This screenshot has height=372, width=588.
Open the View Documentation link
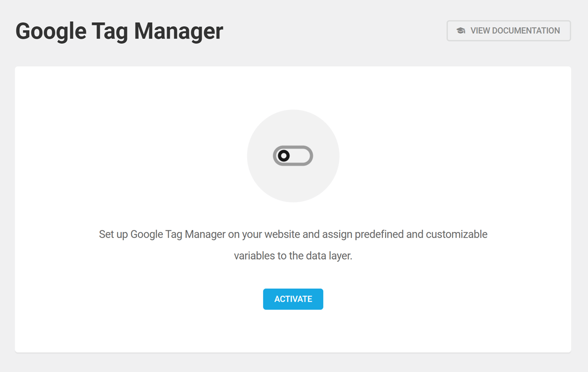point(508,30)
